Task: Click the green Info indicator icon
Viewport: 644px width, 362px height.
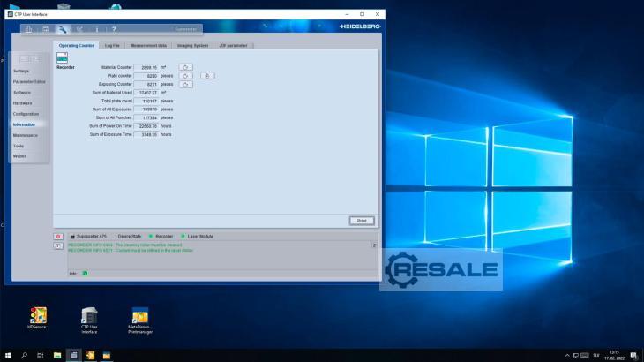Action: 85,274
